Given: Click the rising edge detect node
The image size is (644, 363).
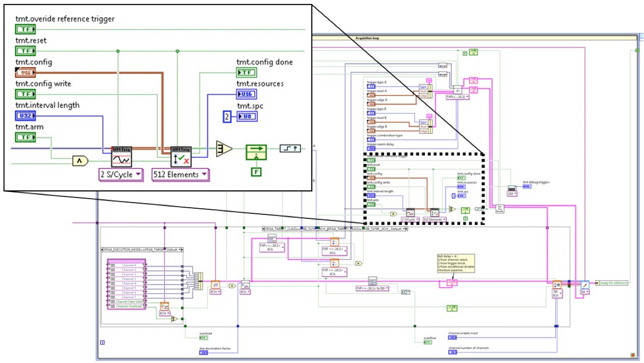Looking at the screenshot, I should (x=290, y=149).
